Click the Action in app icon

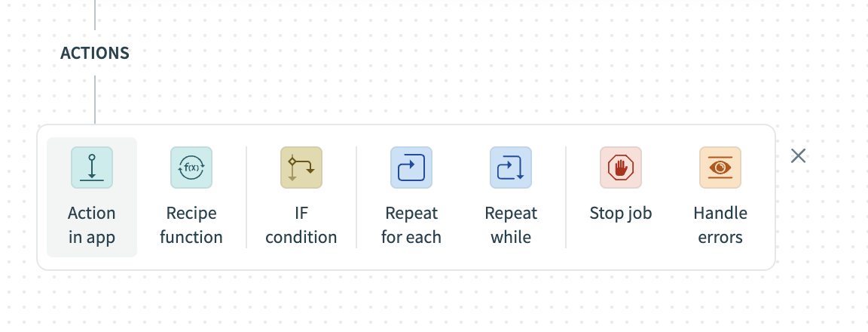coord(92,168)
